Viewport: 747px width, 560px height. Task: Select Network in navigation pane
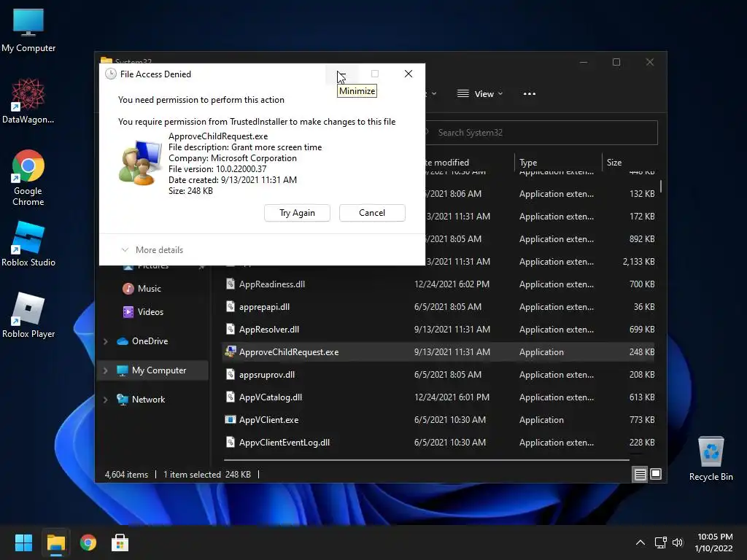tap(148, 400)
